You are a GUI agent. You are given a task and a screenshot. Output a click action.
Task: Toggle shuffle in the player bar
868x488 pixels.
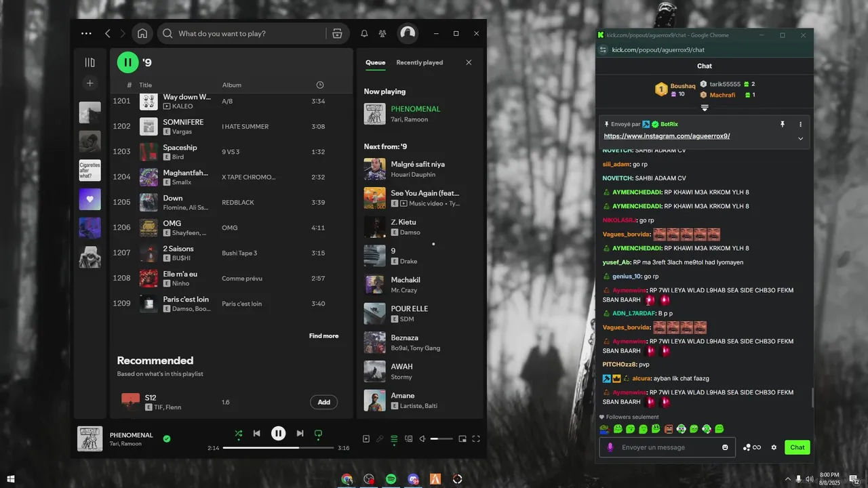[x=239, y=434]
